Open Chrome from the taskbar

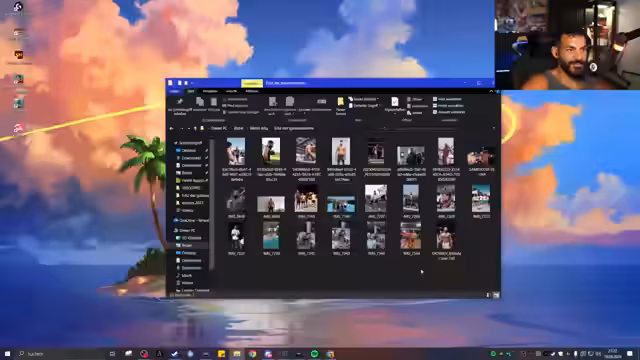tap(252, 354)
